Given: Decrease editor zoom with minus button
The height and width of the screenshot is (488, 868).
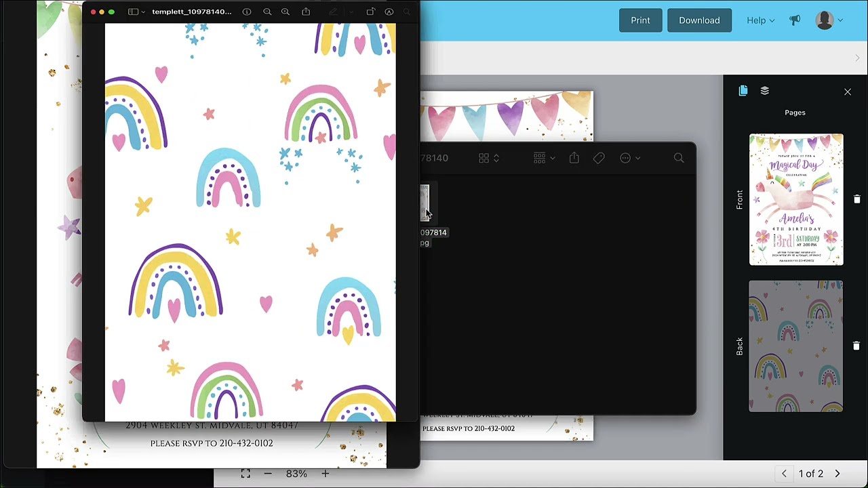Looking at the screenshot, I should coord(268,474).
